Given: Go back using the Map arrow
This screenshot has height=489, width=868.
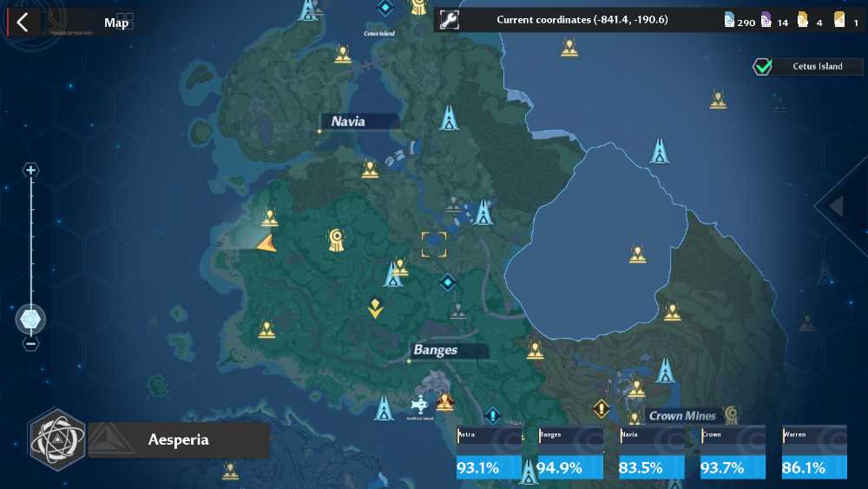Looking at the screenshot, I should coord(23,23).
